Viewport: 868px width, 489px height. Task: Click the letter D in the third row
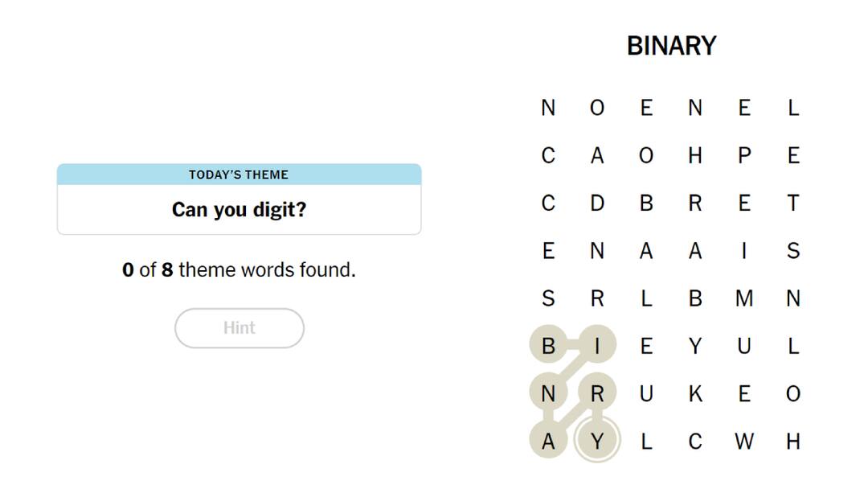click(597, 203)
